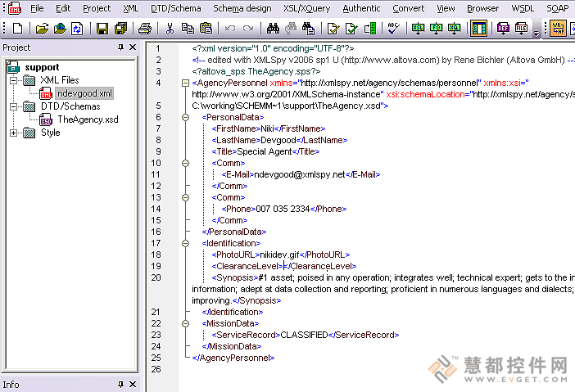Viewport: 575px width, 392px height.
Task: Click the Assign schema icon
Action: [369, 28]
